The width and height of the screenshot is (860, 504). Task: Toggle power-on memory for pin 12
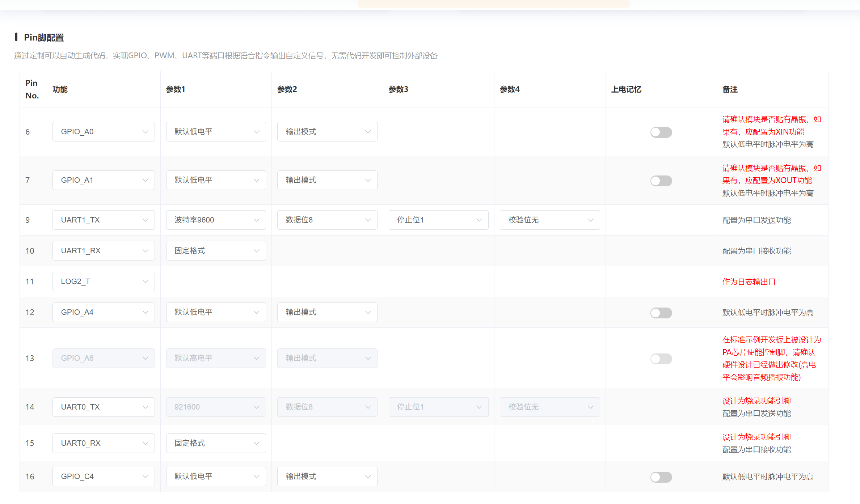pos(661,313)
